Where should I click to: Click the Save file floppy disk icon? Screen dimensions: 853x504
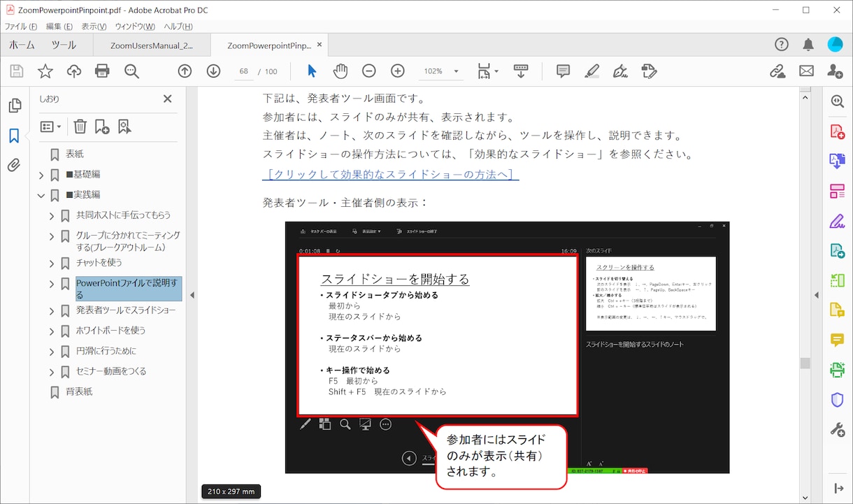coord(17,71)
